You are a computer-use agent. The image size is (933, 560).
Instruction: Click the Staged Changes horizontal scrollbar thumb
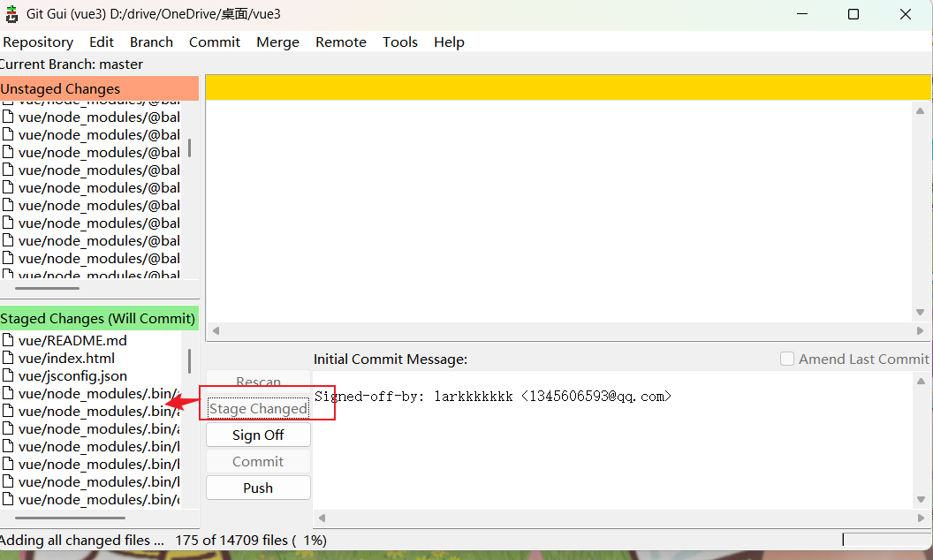pos(70,518)
